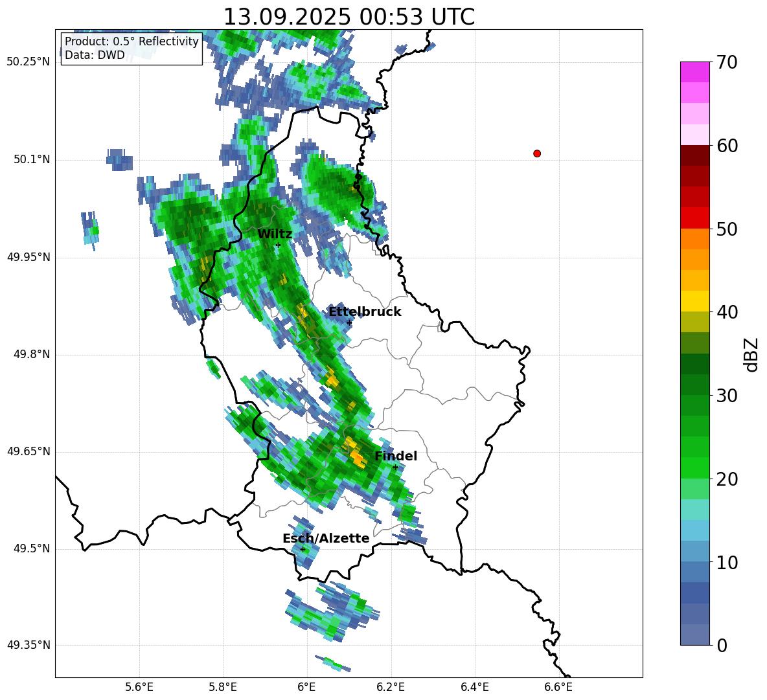The width and height of the screenshot is (767, 700).
Task: Click the 49.5°N latitude label
Action: (31, 548)
